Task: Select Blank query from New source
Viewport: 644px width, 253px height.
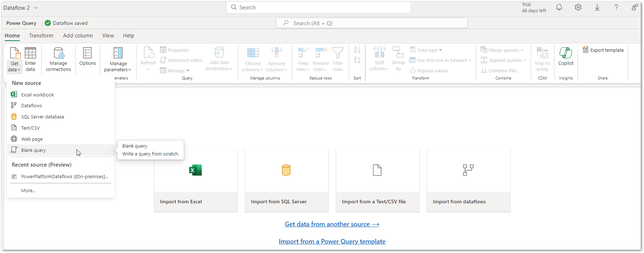Action: pos(33,150)
